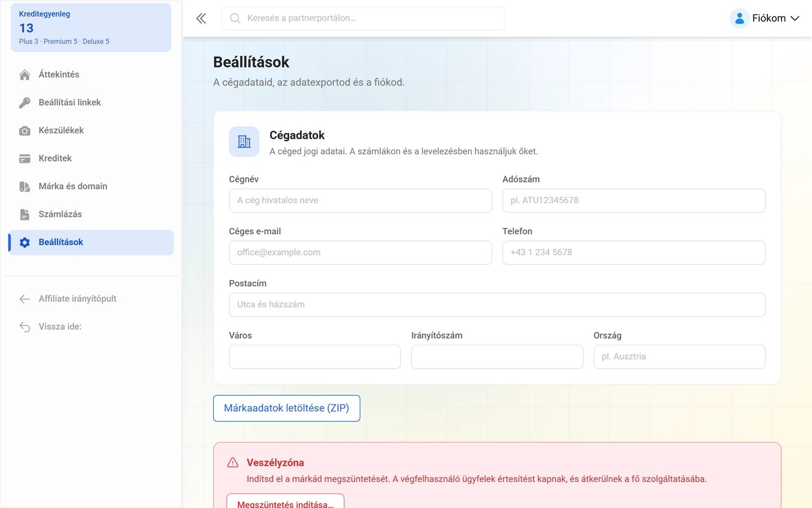Click into the Cégnév field
812x508 pixels.
pyautogui.click(x=360, y=200)
